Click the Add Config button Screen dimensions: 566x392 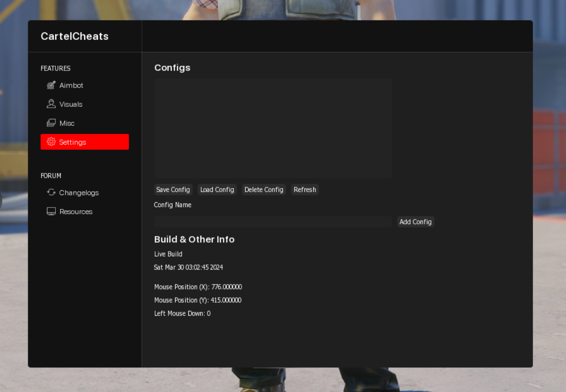coord(415,222)
